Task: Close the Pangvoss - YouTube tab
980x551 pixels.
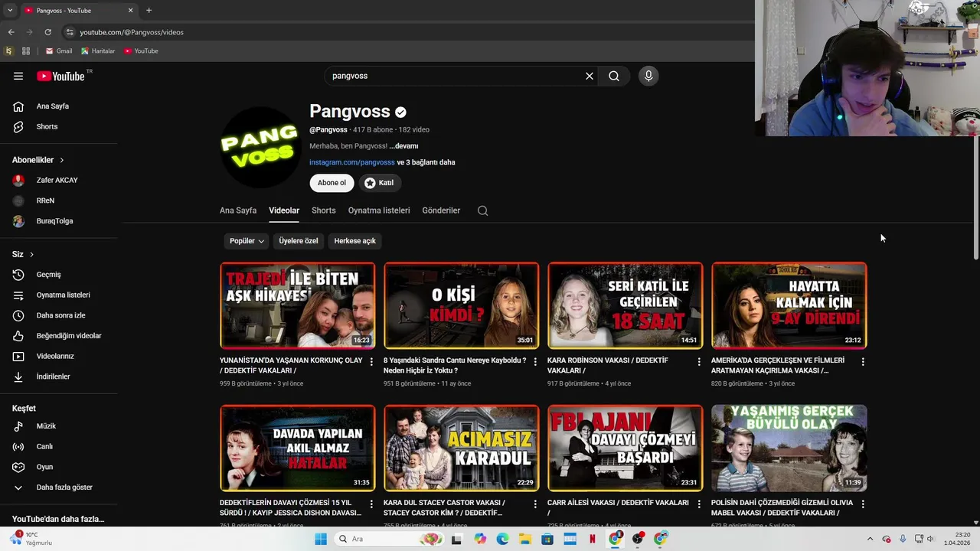Action: pos(130,10)
